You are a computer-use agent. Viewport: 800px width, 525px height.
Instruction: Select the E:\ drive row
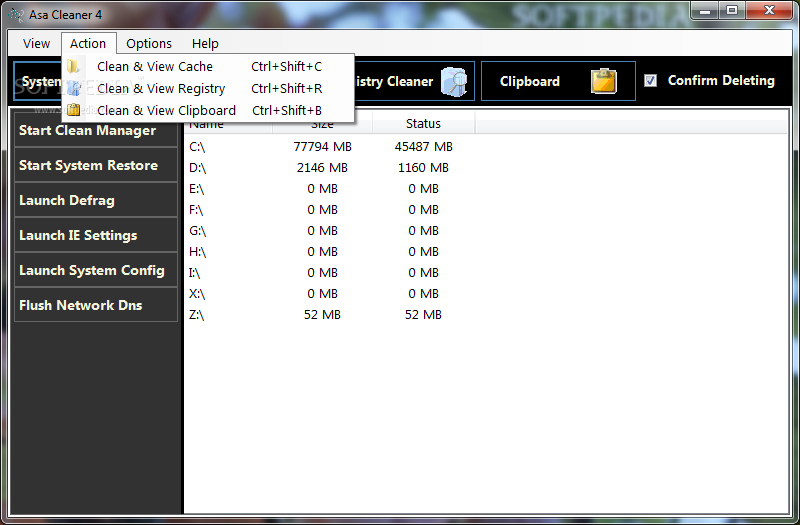point(485,189)
